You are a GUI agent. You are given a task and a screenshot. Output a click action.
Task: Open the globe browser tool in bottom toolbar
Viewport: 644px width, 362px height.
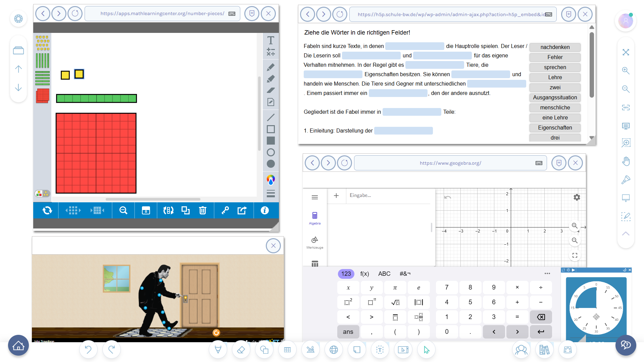coord(334,350)
